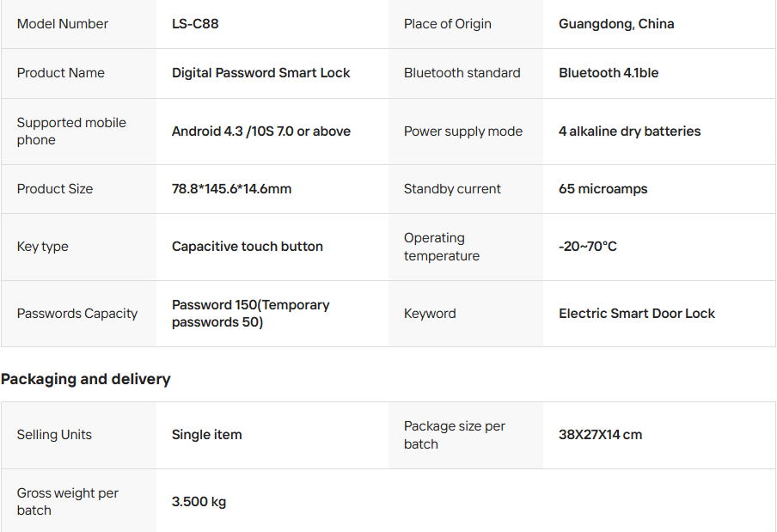Click the Packaging and delivery heading
This screenshot has height=532, width=777.
click(86, 379)
